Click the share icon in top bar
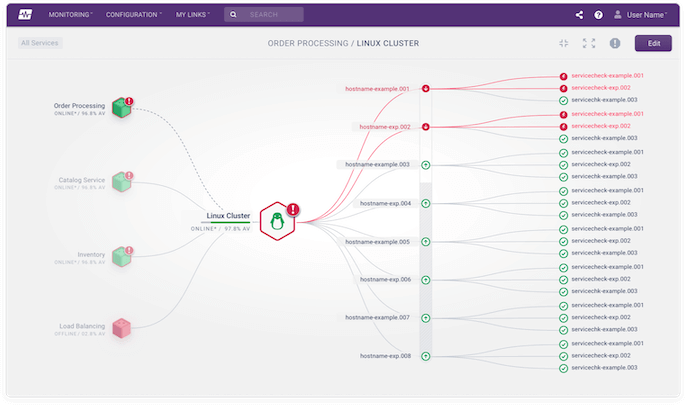 (580, 15)
